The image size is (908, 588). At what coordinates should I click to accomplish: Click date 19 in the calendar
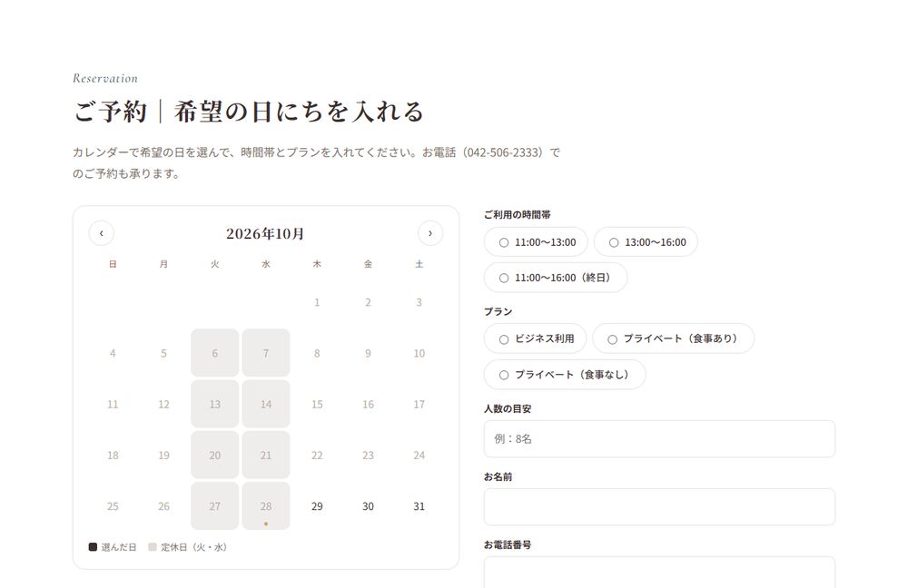[x=163, y=455]
